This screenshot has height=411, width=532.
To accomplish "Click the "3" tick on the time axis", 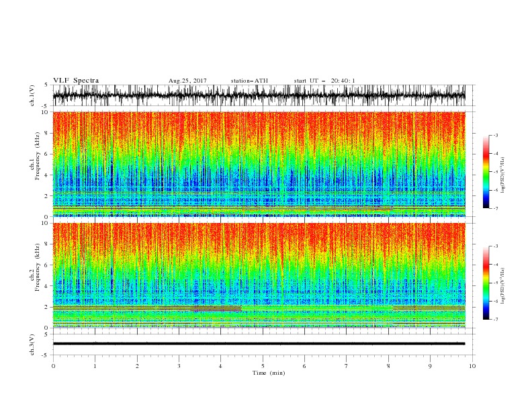I will (179, 366).
